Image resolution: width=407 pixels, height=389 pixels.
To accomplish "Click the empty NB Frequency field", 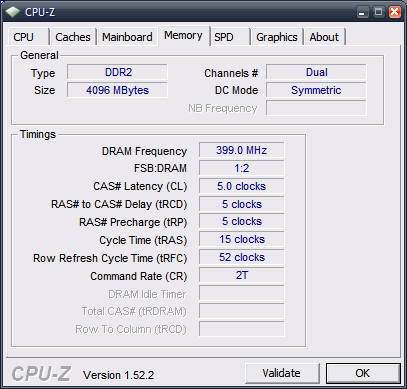I will coord(316,108).
